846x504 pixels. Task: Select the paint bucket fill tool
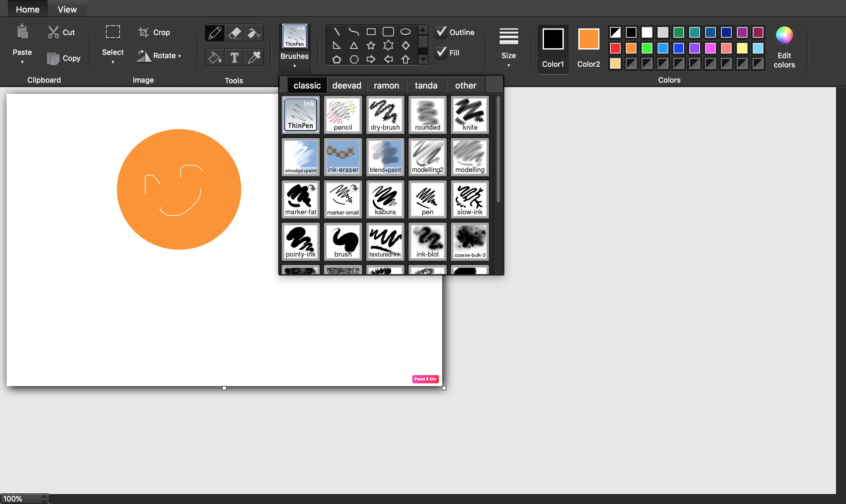pos(215,57)
